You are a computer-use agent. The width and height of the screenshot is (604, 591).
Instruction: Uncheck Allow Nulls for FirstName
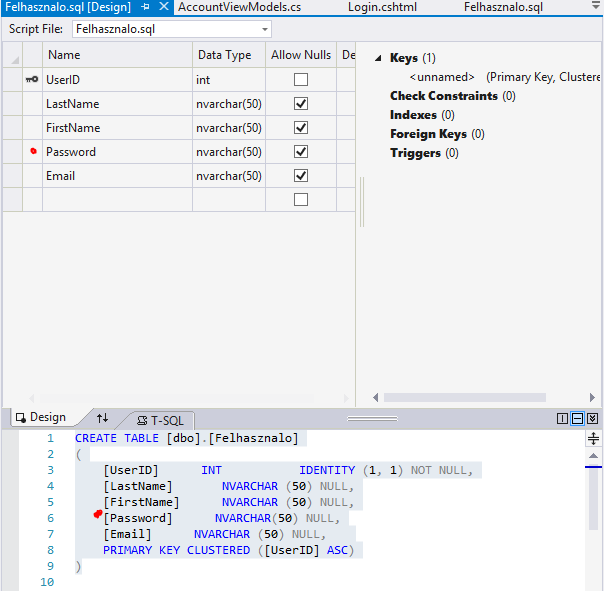(301, 128)
